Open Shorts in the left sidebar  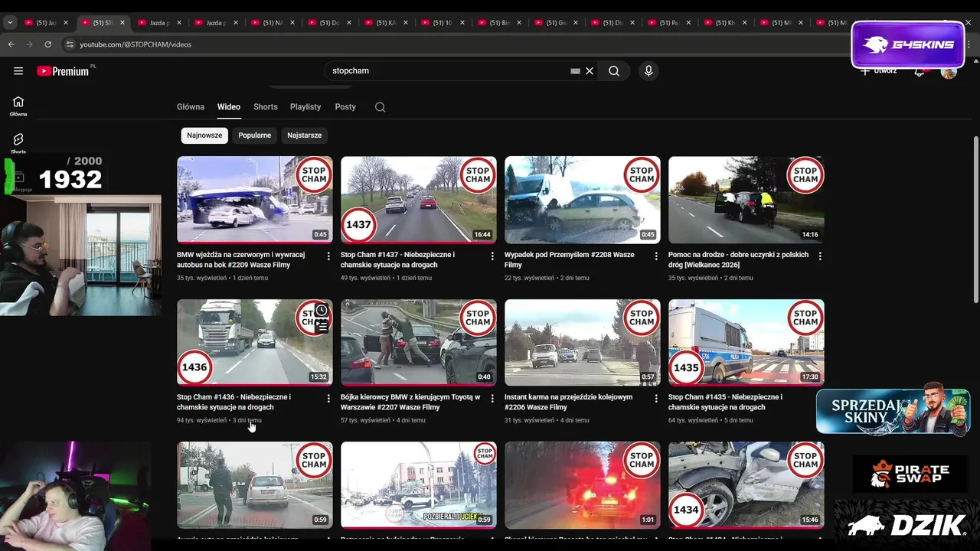click(18, 143)
